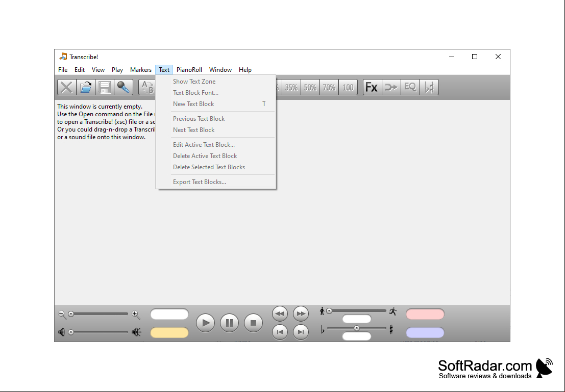Set playback speed to 50%
565x392 pixels.
[x=310, y=88]
